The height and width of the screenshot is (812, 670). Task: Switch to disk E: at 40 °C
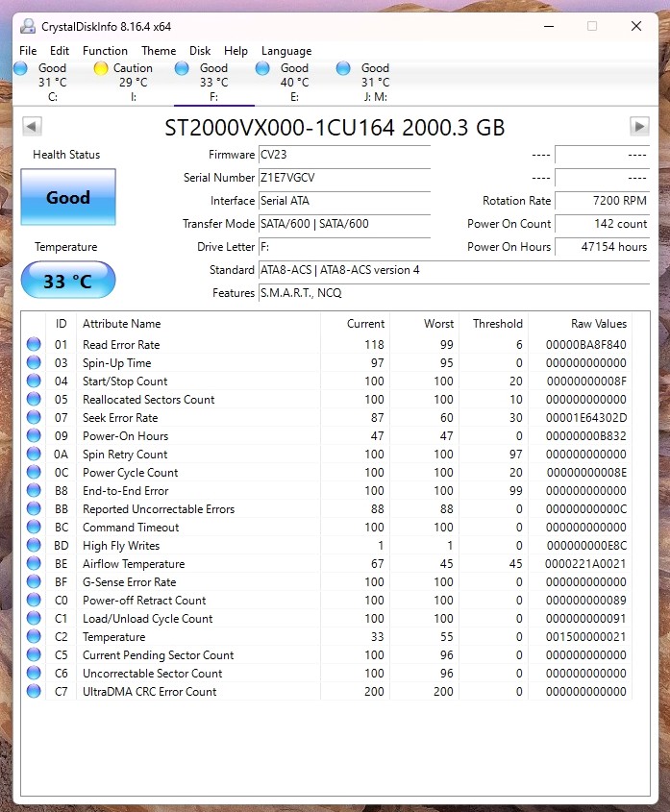[x=262, y=68]
